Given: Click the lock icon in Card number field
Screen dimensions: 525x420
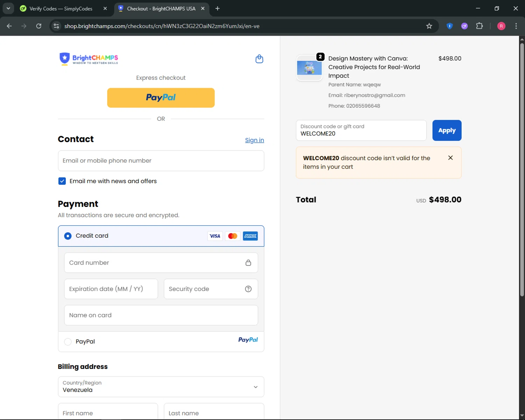Looking at the screenshot, I should 248,262.
